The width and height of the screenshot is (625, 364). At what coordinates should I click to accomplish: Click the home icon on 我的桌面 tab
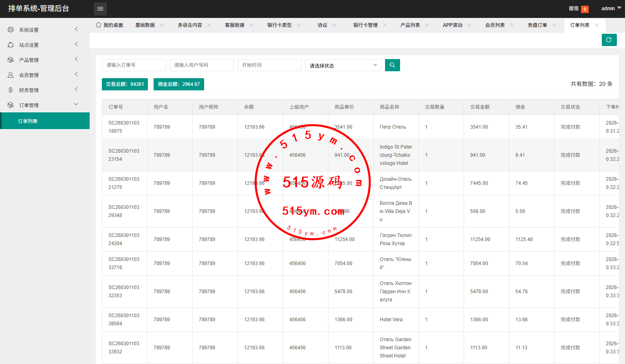click(99, 25)
